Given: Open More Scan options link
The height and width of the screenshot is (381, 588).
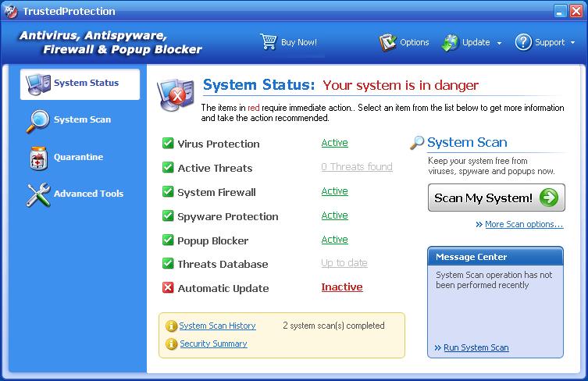Looking at the screenshot, I should point(523,225).
